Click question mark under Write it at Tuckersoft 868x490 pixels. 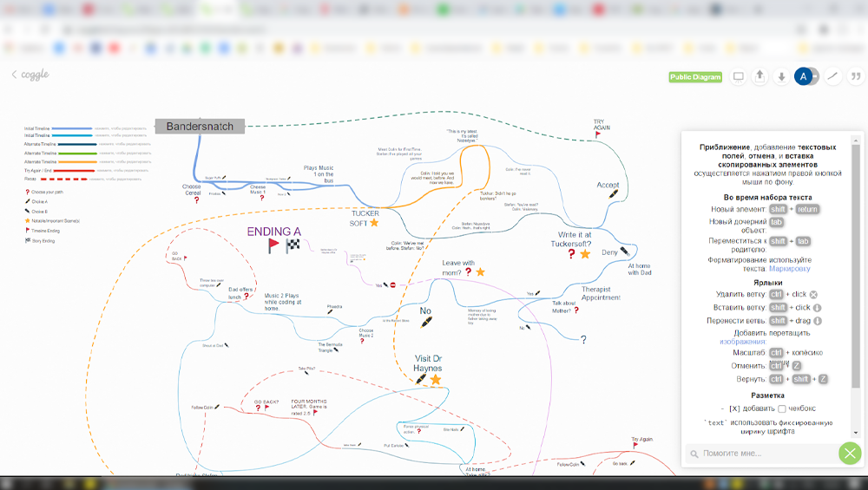pyautogui.click(x=571, y=254)
